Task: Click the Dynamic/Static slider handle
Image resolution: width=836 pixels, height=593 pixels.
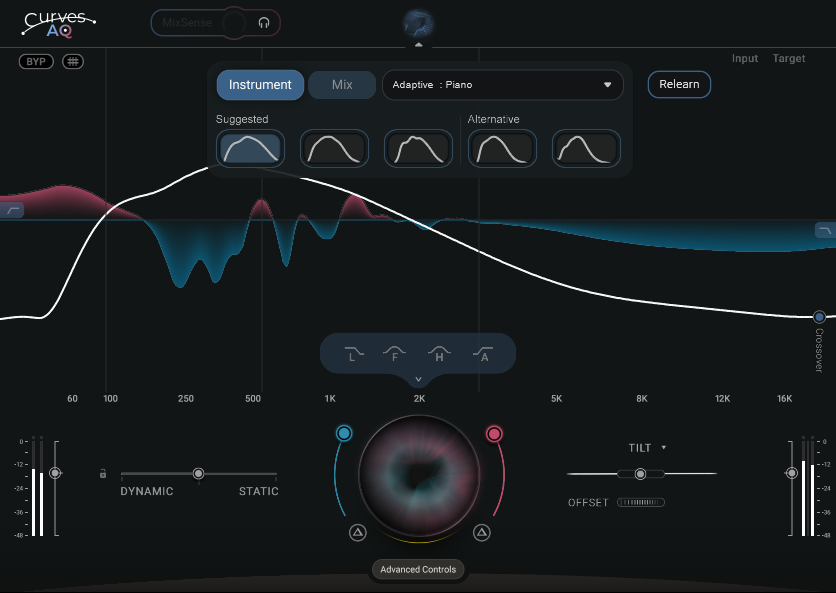Action: click(x=198, y=473)
